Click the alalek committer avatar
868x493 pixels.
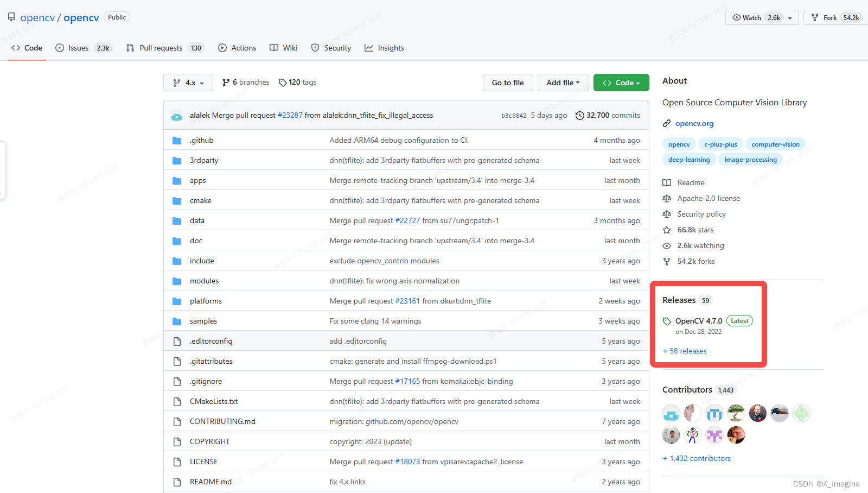click(177, 116)
